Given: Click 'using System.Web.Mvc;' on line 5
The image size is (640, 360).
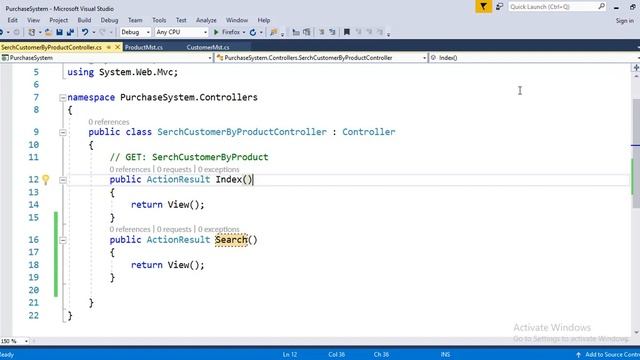Looking at the screenshot, I should pos(123,72).
